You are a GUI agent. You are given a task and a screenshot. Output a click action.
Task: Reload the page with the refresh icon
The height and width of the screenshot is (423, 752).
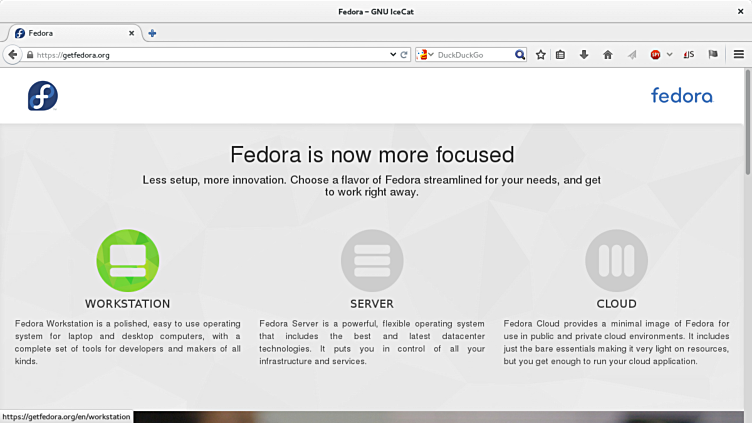[x=404, y=55]
